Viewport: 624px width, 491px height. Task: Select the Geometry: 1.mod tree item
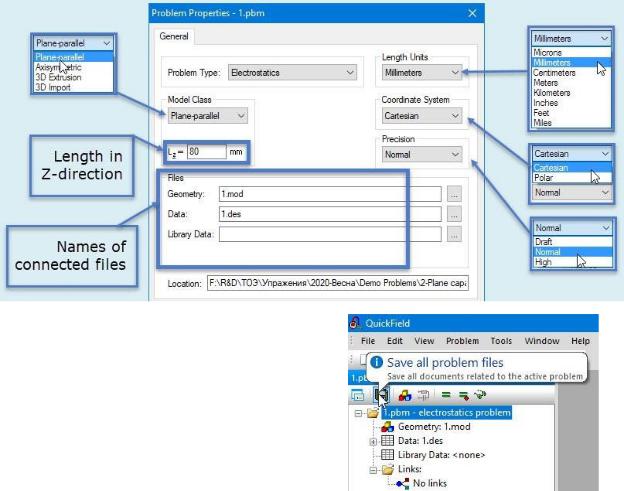(434, 427)
